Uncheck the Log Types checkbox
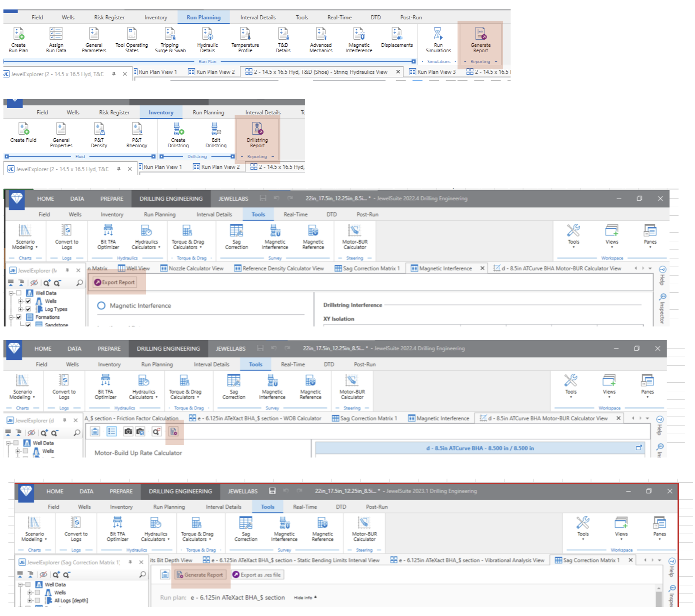695x616 pixels. pos(28,309)
